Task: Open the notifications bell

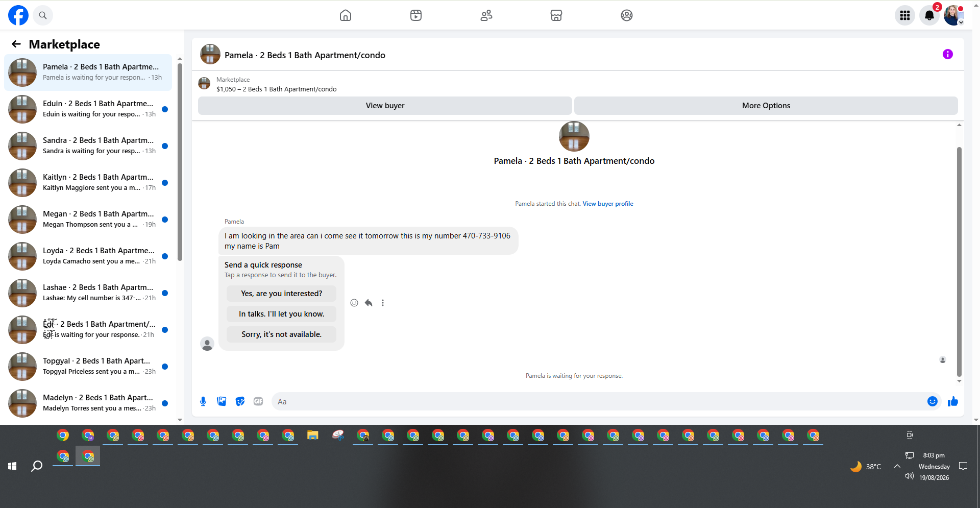Action: [929, 15]
